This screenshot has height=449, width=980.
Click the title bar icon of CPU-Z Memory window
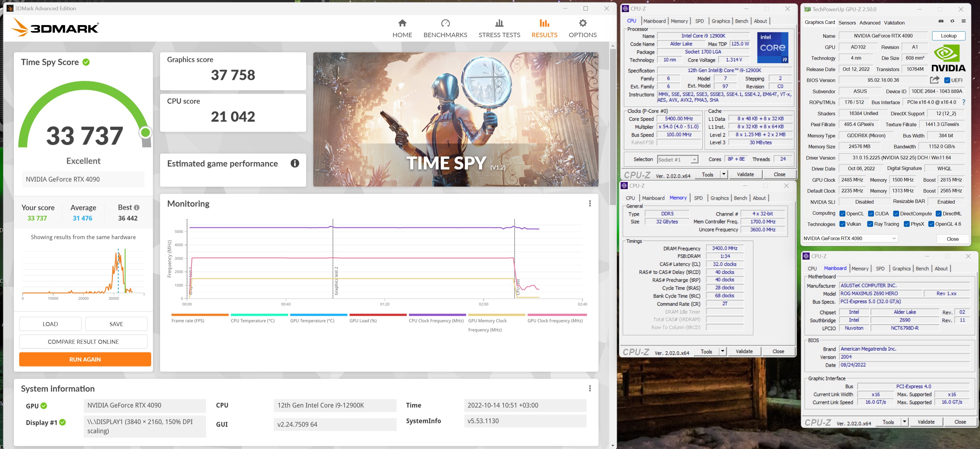(x=624, y=186)
